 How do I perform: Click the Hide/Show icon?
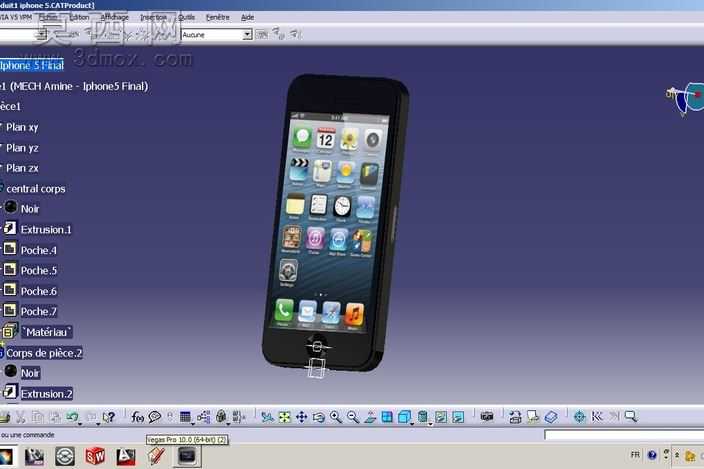(441, 417)
